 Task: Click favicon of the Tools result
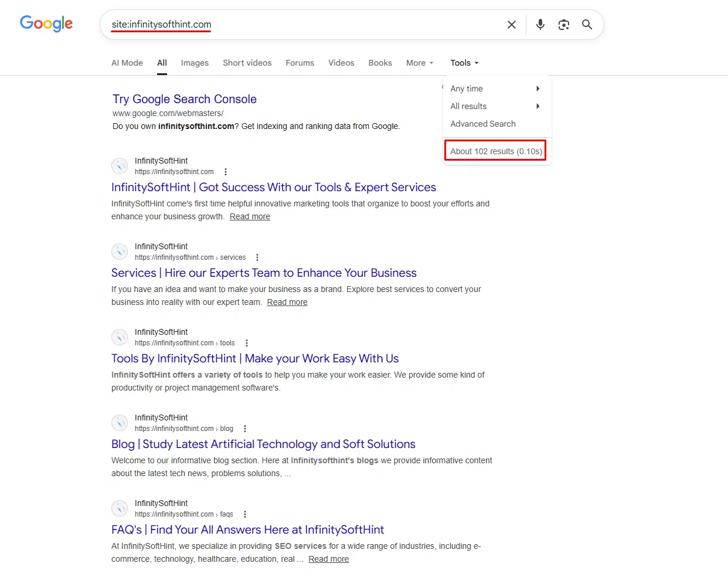coord(120,337)
